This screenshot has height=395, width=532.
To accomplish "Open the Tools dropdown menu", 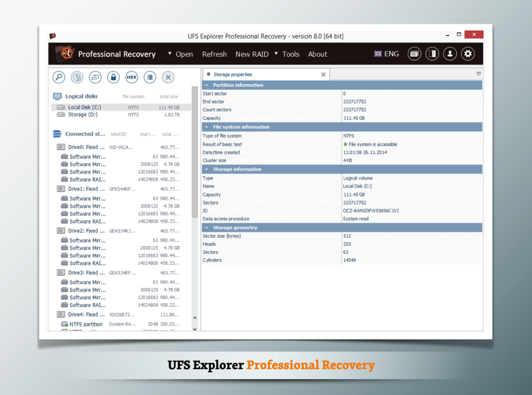I will pyautogui.click(x=290, y=54).
